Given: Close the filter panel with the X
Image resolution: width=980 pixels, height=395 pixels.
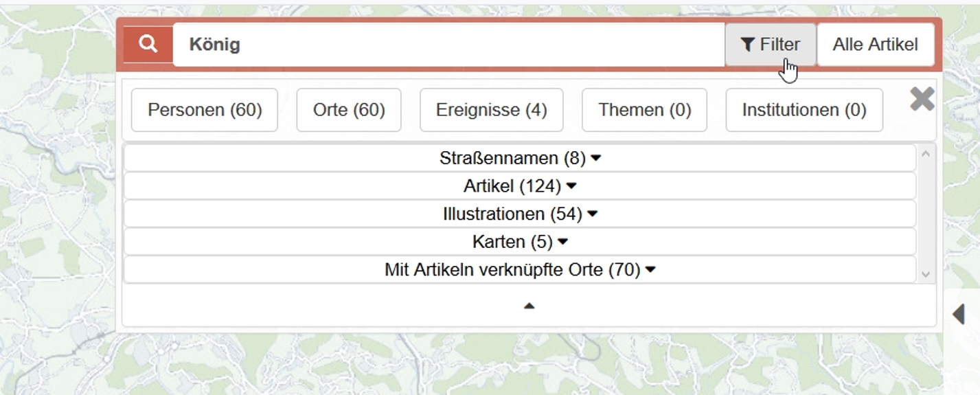Looking at the screenshot, I should pyautogui.click(x=922, y=99).
